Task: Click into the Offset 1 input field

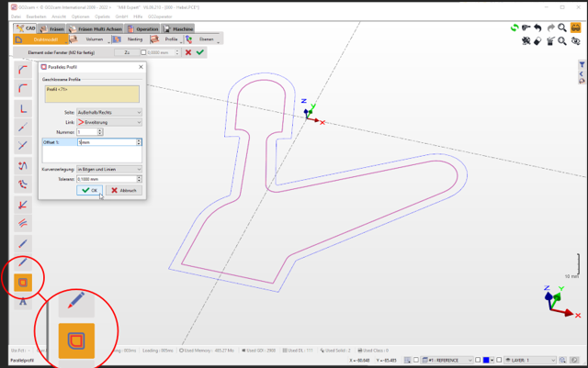Action: pyautogui.click(x=105, y=142)
